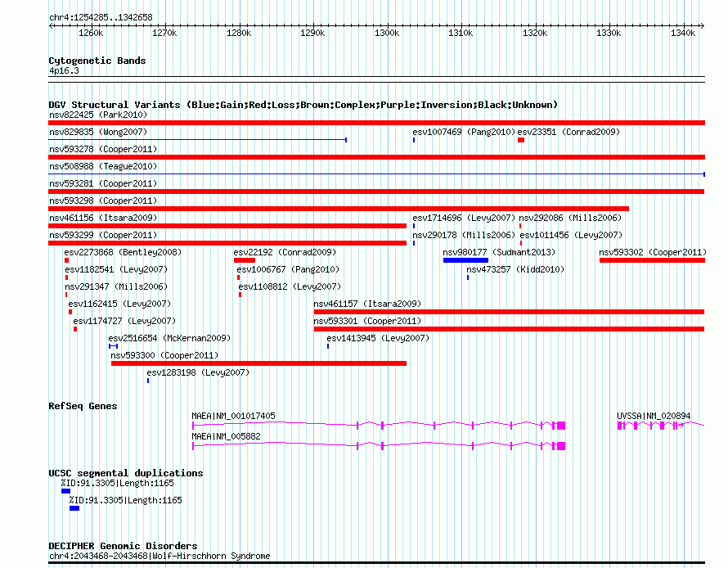728x568 pixels.
Task: Select the nsv829835 (Wong2007) variant label
Action: (x=98, y=132)
